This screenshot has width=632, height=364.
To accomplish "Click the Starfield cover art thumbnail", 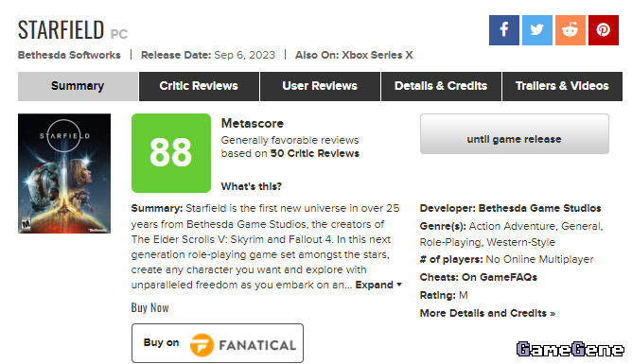I will click(64, 174).
